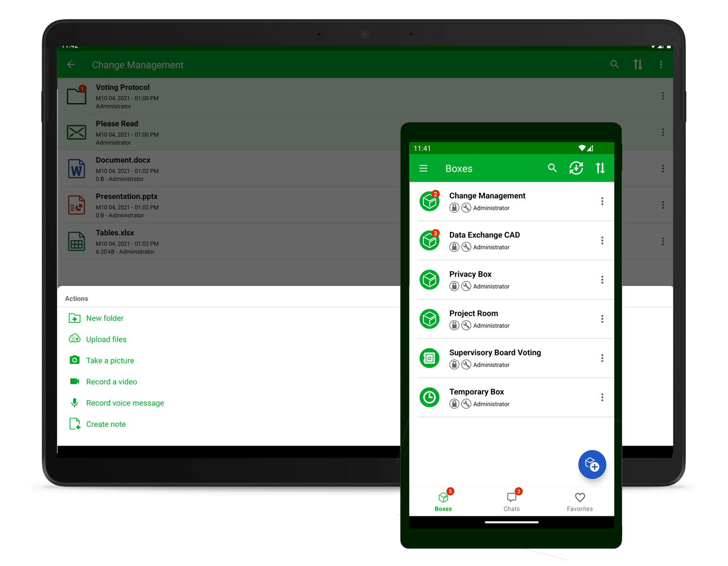Open more options for Document.docx
The height and width of the screenshot is (566, 728).
click(x=663, y=168)
